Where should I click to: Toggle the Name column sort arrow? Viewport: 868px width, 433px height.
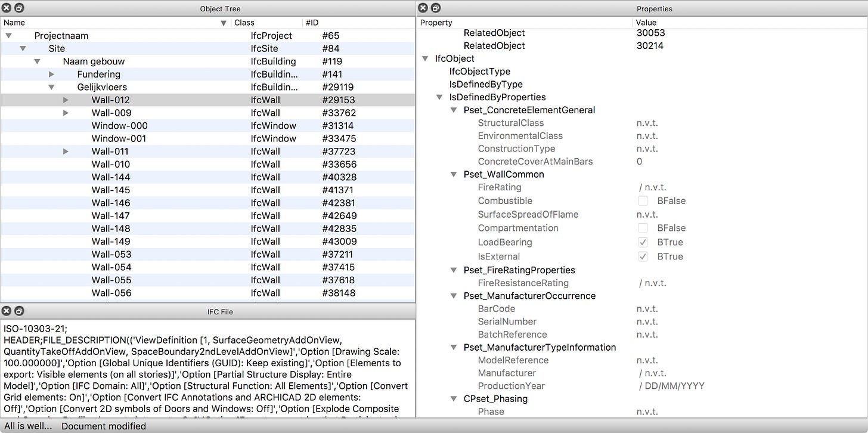pos(224,23)
